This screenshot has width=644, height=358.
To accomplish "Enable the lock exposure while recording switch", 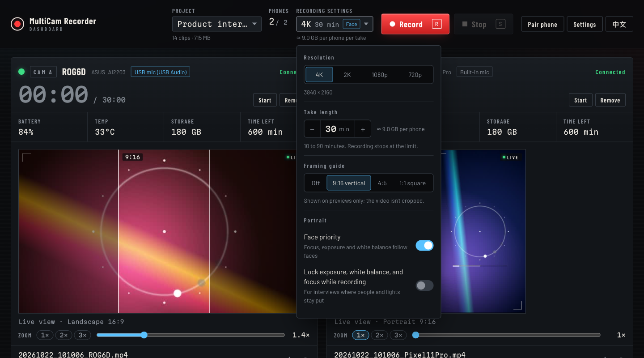I will click(424, 286).
